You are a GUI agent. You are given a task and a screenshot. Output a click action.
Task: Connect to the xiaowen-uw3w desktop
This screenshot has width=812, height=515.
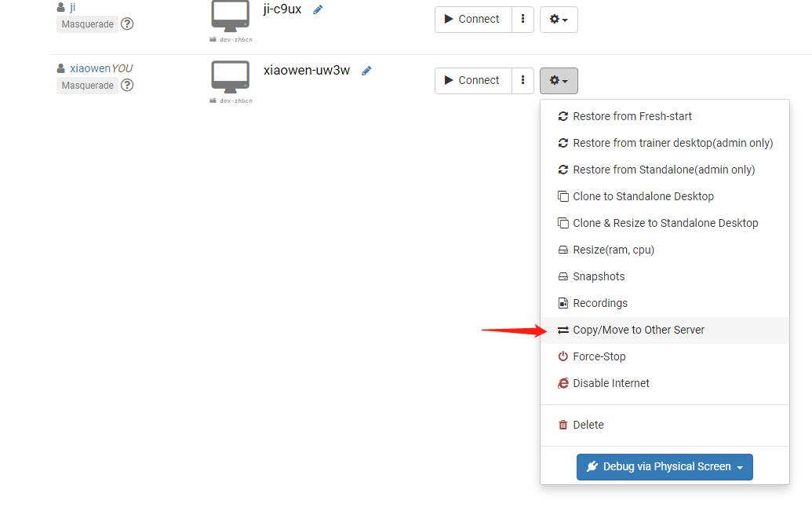tap(473, 80)
